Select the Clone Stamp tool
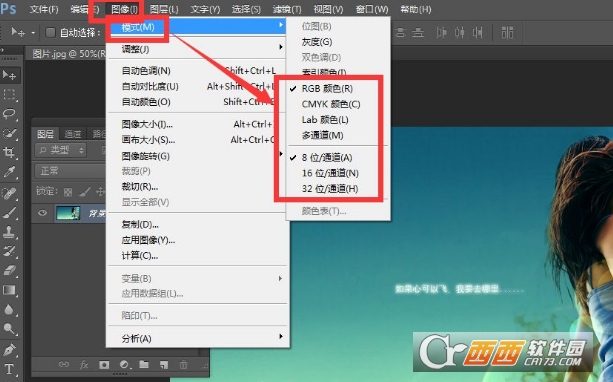 9,232
